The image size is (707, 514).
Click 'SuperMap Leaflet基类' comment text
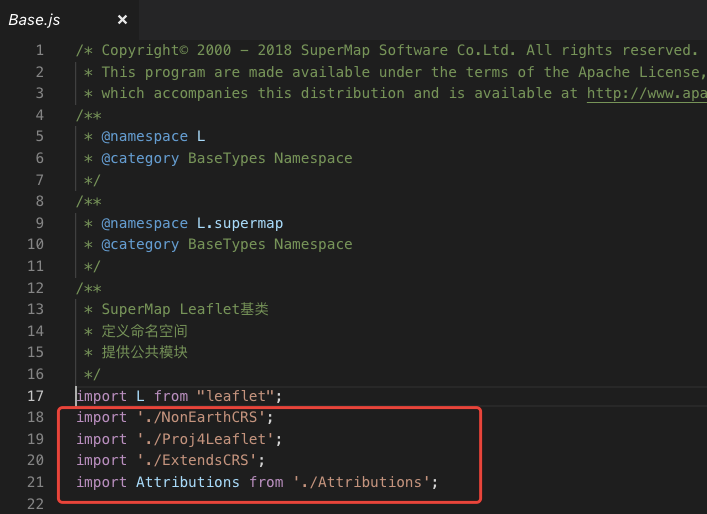[185, 309]
